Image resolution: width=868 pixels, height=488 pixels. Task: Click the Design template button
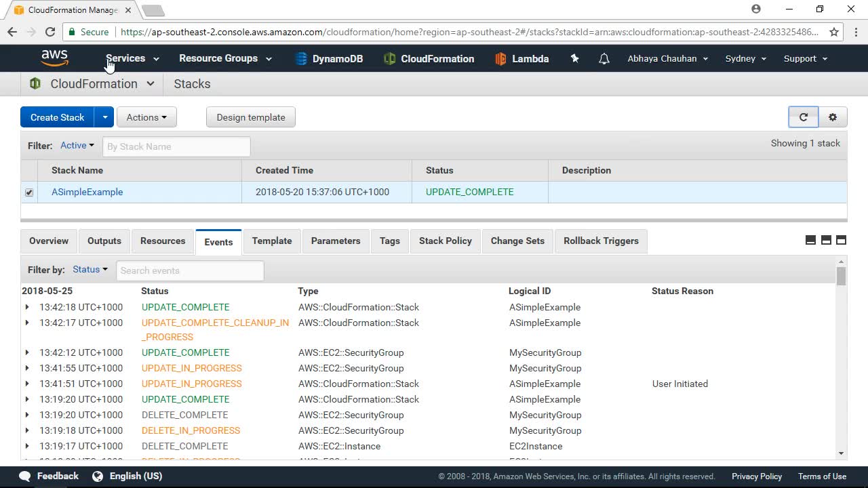251,117
